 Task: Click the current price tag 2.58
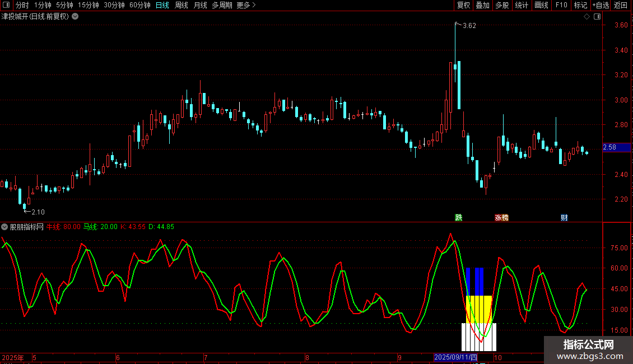(616, 147)
